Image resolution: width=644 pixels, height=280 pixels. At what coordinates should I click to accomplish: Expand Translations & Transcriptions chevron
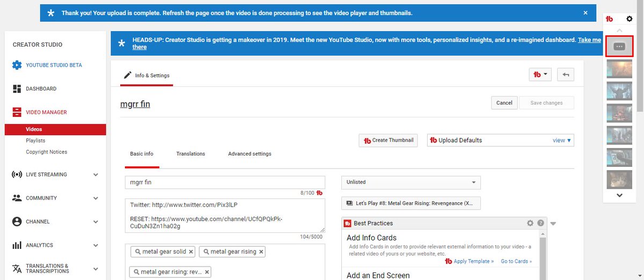(x=96, y=269)
